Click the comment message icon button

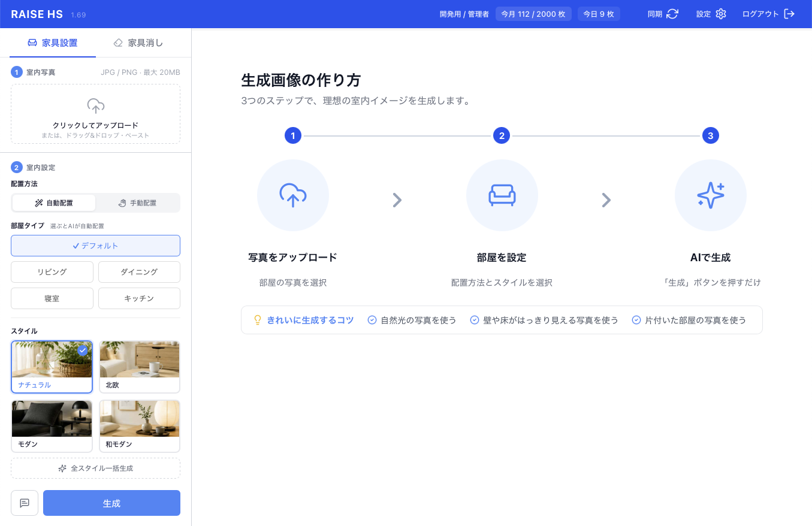pyautogui.click(x=25, y=503)
